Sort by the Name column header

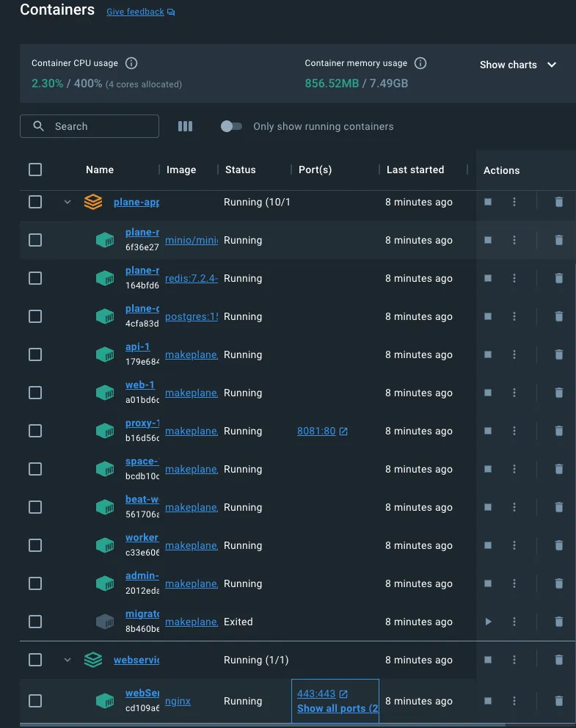tap(100, 170)
